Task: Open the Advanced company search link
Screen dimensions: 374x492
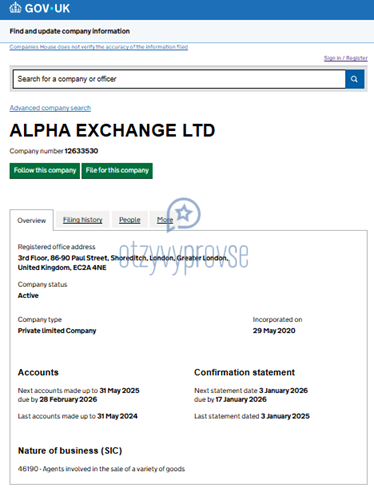Action: [50, 108]
